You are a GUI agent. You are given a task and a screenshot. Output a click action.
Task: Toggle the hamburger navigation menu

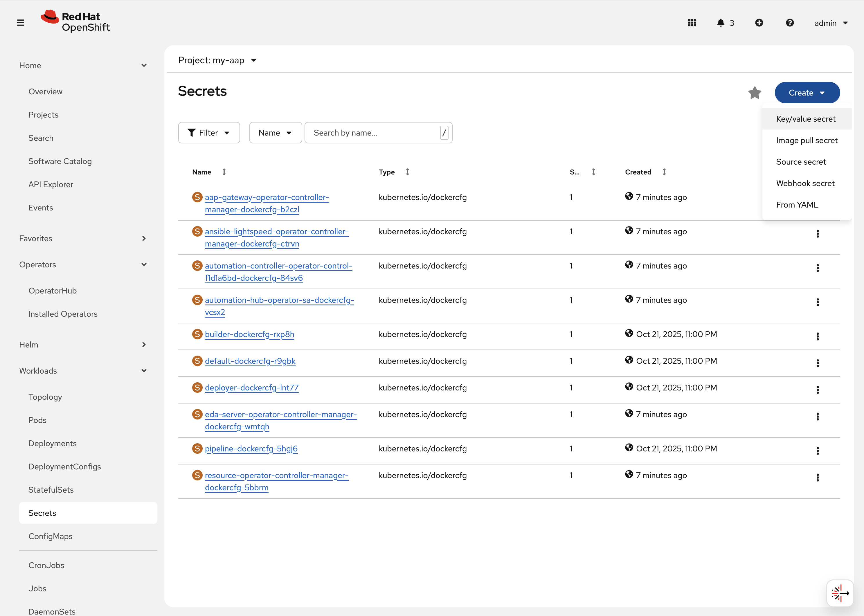point(21,23)
